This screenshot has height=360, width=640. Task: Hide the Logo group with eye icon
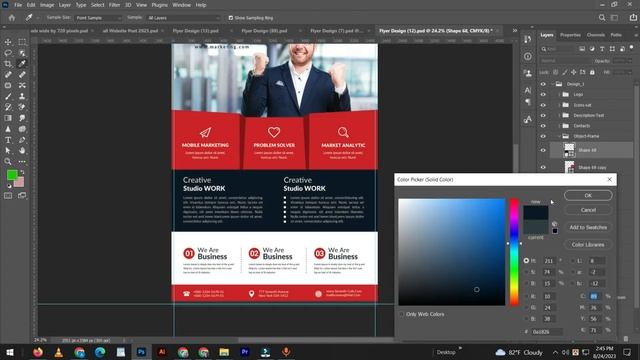[543, 94]
